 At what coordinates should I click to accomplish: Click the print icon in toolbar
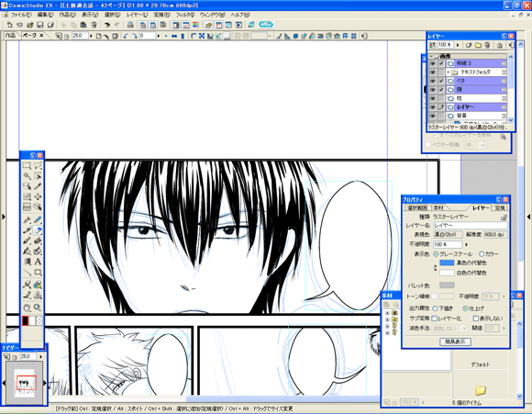click(130, 25)
